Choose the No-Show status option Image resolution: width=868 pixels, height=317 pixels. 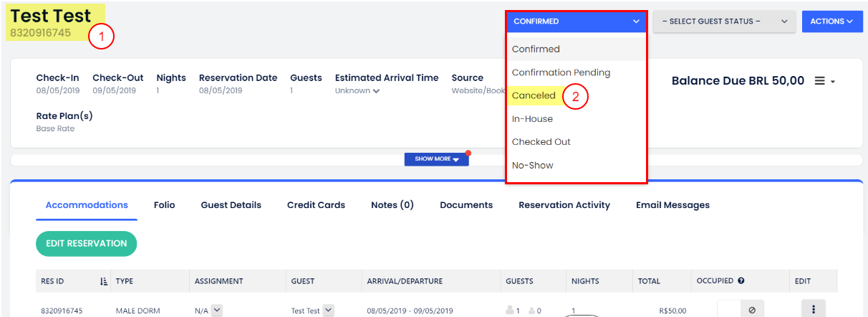[532, 166]
